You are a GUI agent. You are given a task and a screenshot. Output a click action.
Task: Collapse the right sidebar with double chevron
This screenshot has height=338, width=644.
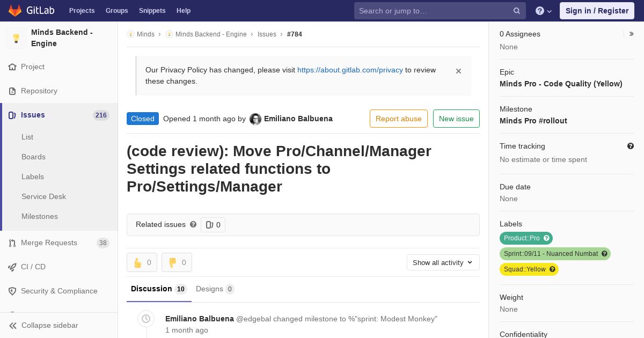coord(632,34)
